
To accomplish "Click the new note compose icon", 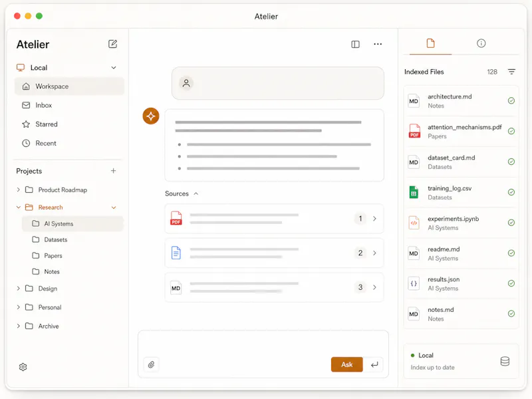I will (112, 44).
